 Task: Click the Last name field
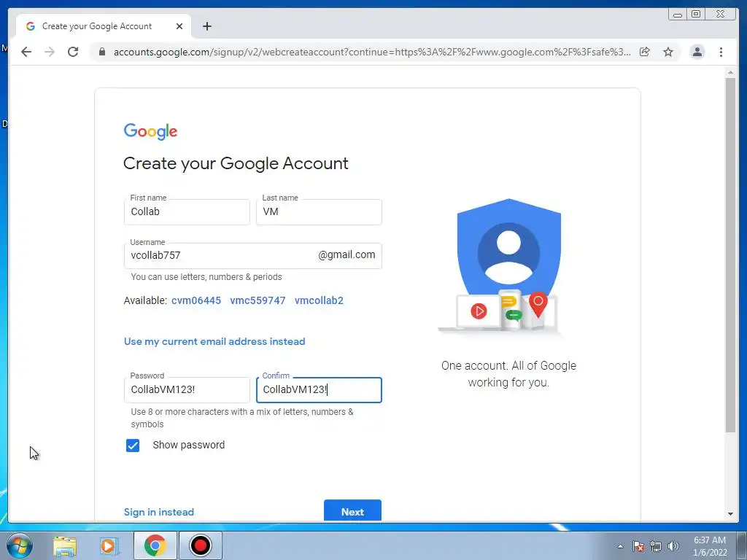pos(319,212)
